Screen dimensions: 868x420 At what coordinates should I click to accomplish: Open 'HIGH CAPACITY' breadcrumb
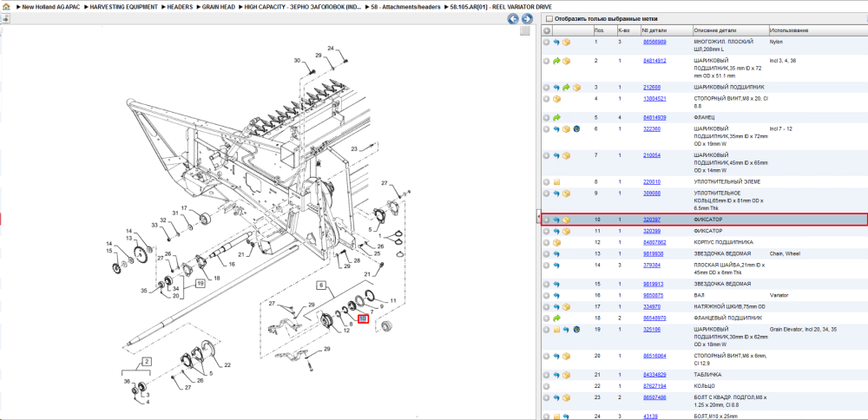tap(304, 7)
